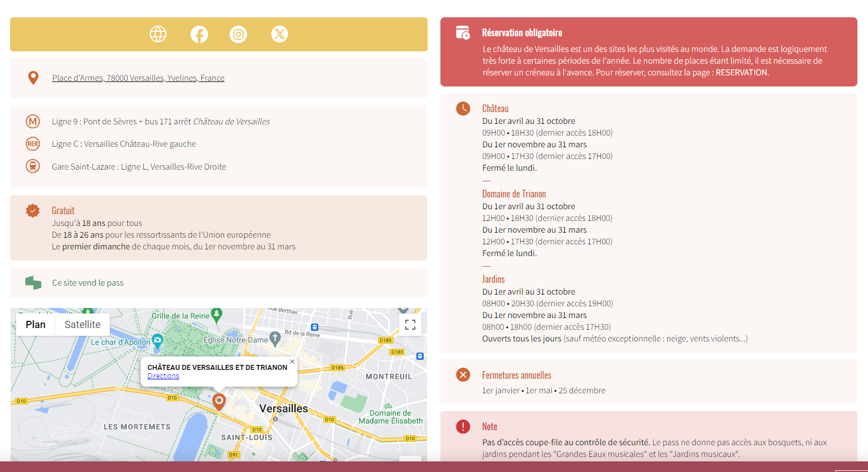The height and width of the screenshot is (472, 868).
Task: Open the Instagram profile icon
Action: [239, 34]
